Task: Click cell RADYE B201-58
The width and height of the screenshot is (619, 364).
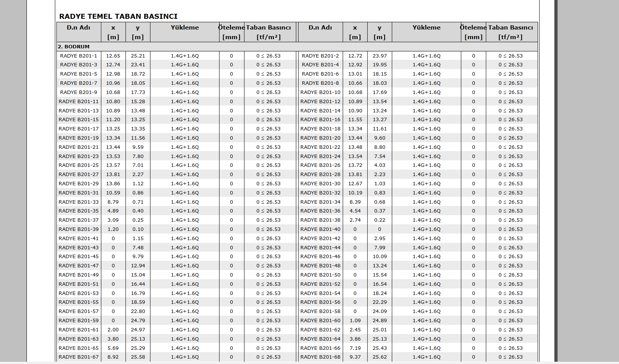Action: pyautogui.click(x=320, y=311)
